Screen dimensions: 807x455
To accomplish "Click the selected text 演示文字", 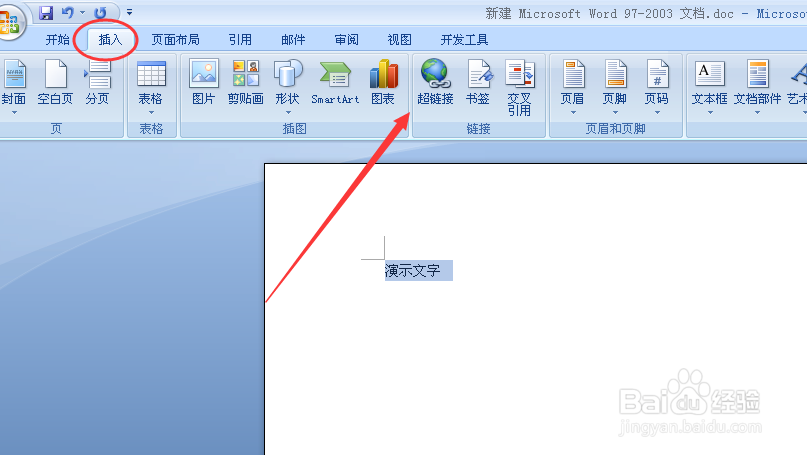I will pos(413,270).
